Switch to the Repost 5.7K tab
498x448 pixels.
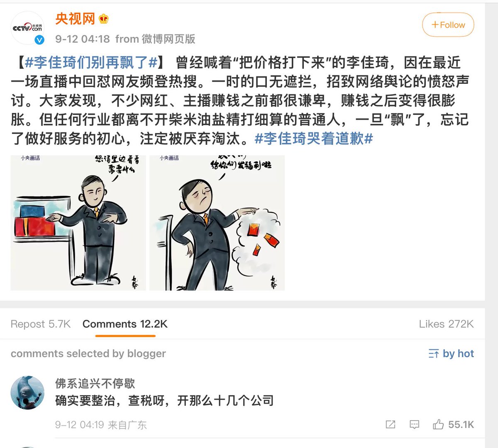pos(41,324)
